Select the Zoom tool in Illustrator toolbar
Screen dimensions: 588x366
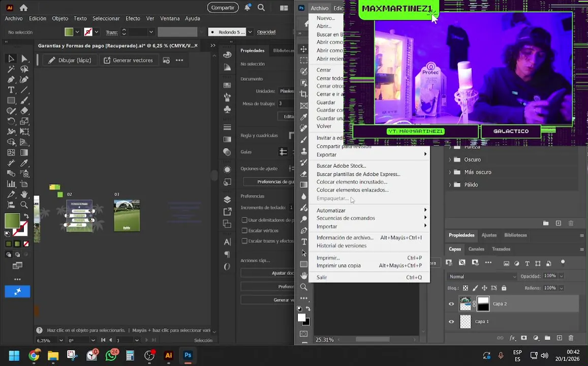point(24,205)
